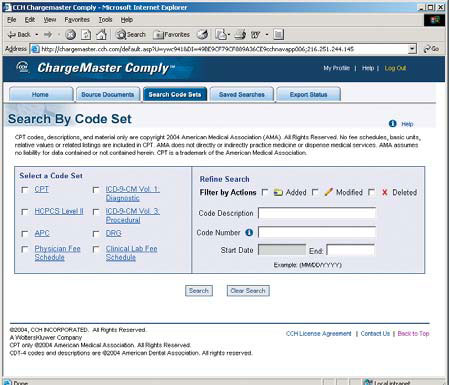Click the Search button below the form
Image resolution: width=450 pixels, height=385 pixels.
pos(199,291)
